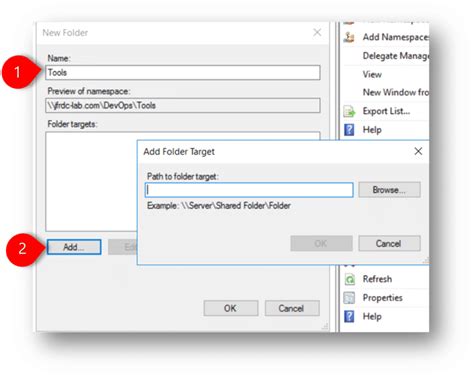474x377 pixels.
Task: Select Export List action
Action: 386,111
